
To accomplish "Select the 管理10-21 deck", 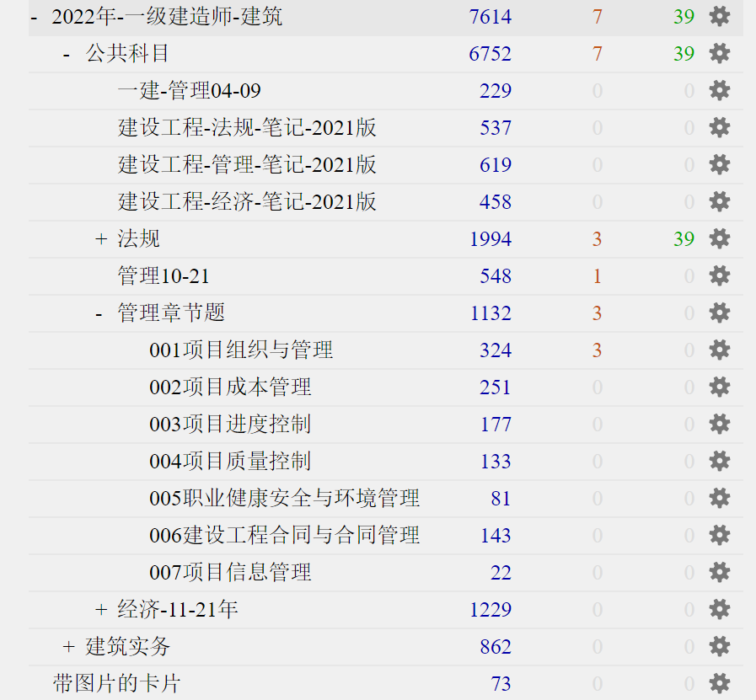I will [x=164, y=276].
